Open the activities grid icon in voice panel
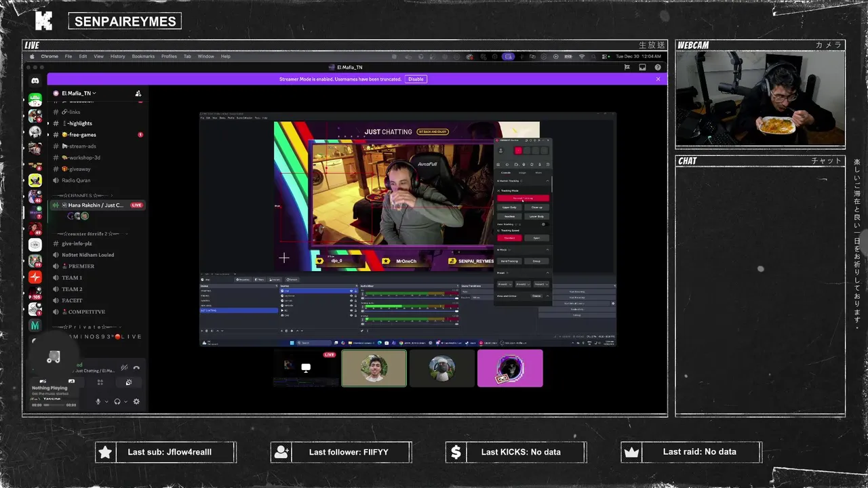This screenshot has height=488, width=868. coord(100,382)
